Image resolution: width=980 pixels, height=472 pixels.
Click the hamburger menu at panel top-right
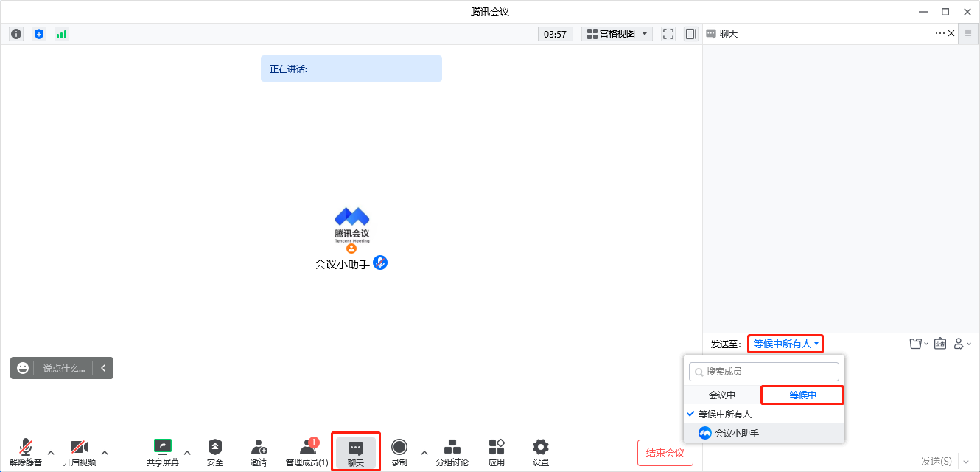click(968, 34)
